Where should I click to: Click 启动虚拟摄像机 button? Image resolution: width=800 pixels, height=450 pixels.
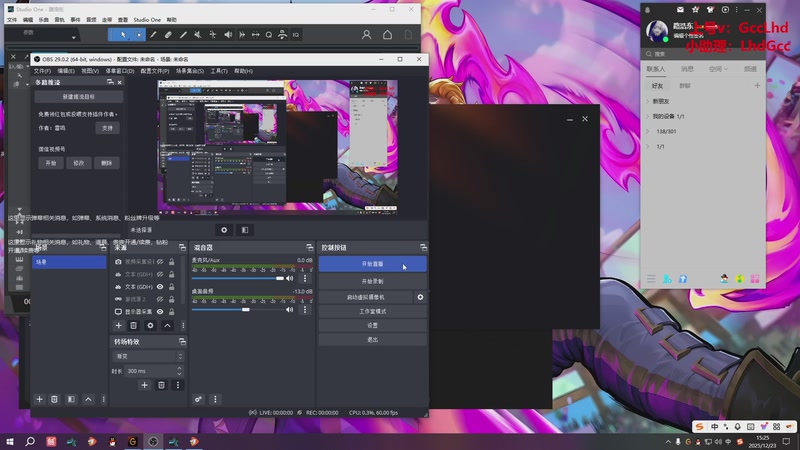[x=365, y=297]
